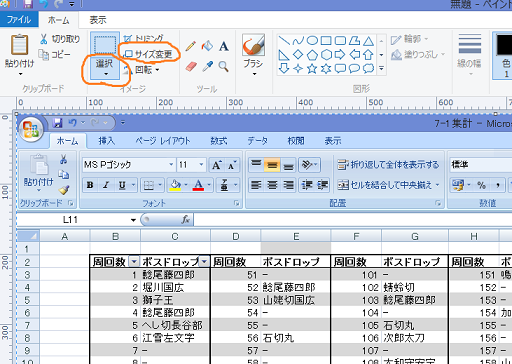Open filter arrow on first ボスドロップ header

point(204,262)
